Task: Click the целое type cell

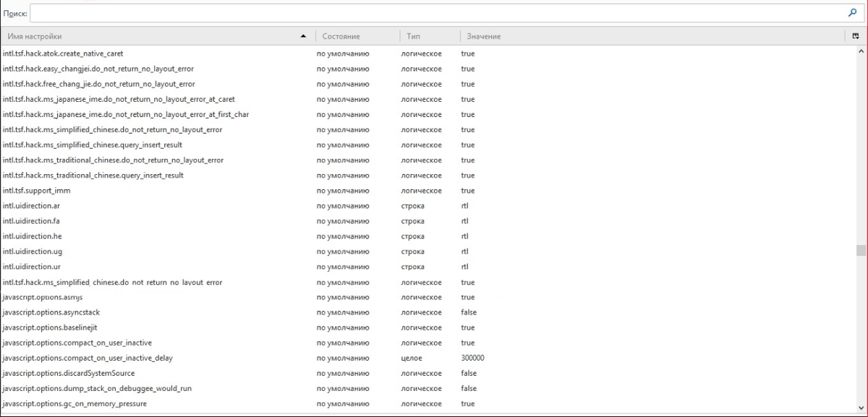Action: pos(412,358)
